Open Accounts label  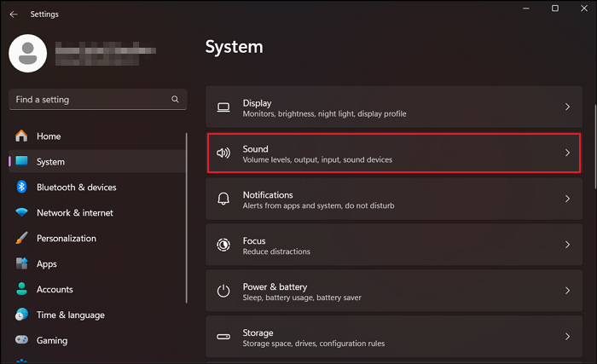click(x=55, y=289)
